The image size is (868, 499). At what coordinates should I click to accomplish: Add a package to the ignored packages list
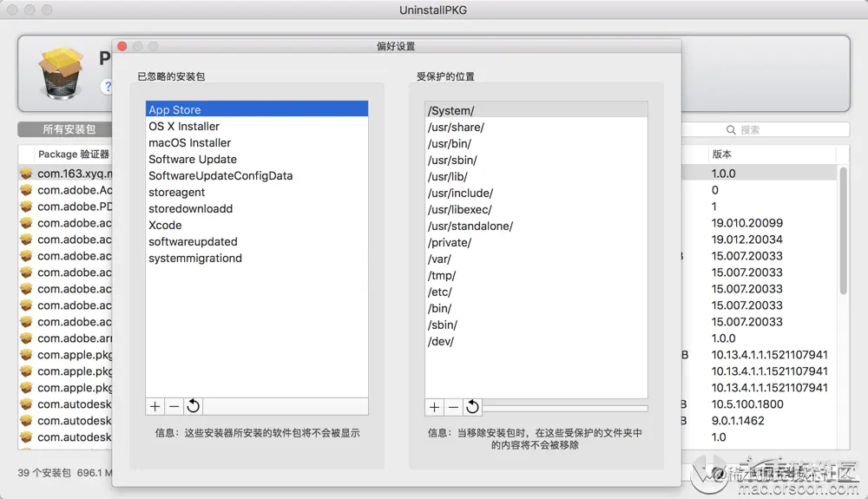(x=155, y=407)
